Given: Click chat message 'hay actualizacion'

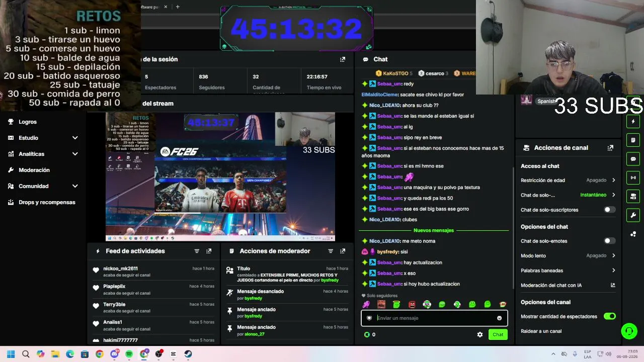Looking at the screenshot, I should pyautogui.click(x=423, y=262).
